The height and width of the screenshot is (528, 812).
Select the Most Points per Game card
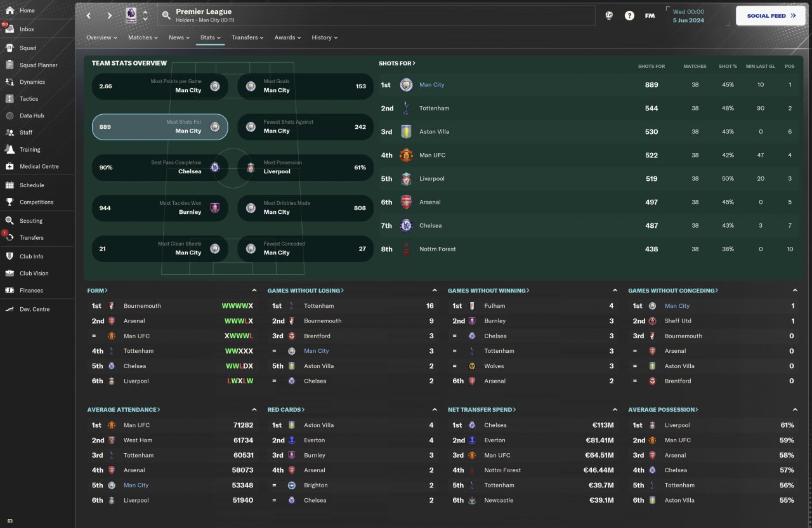160,86
